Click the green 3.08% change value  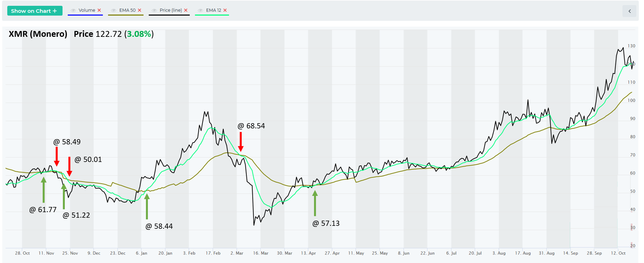coord(139,34)
